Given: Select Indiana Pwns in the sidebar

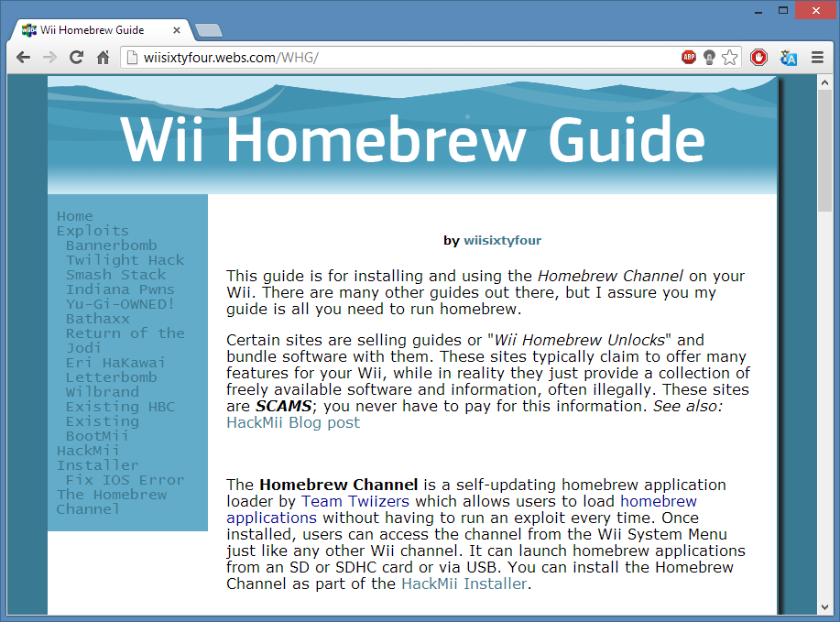Looking at the screenshot, I should pyautogui.click(x=120, y=289).
